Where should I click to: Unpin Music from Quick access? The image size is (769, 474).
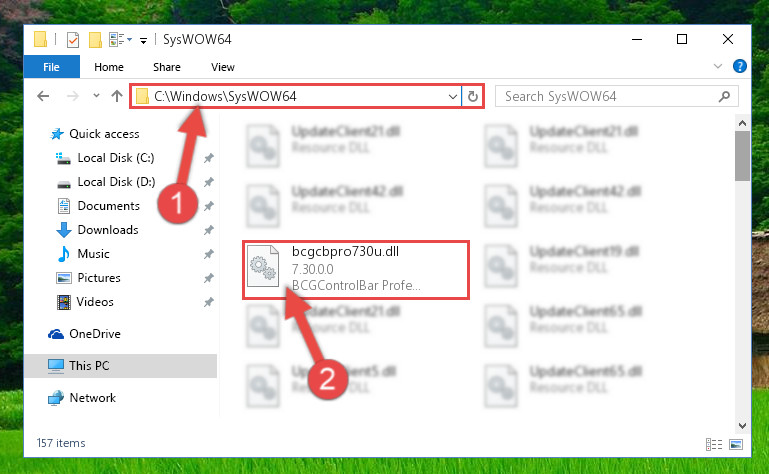tap(209, 254)
